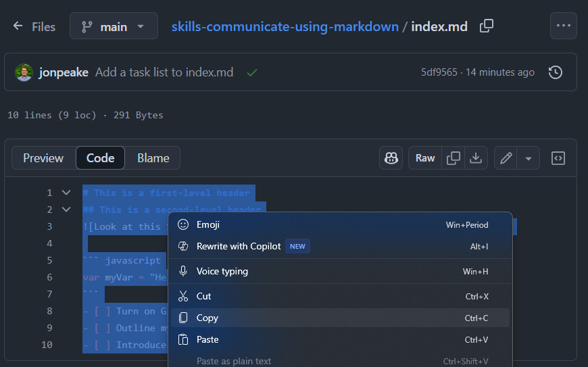Collapse the section at line 1
This screenshot has height=367, width=588.
(66, 193)
